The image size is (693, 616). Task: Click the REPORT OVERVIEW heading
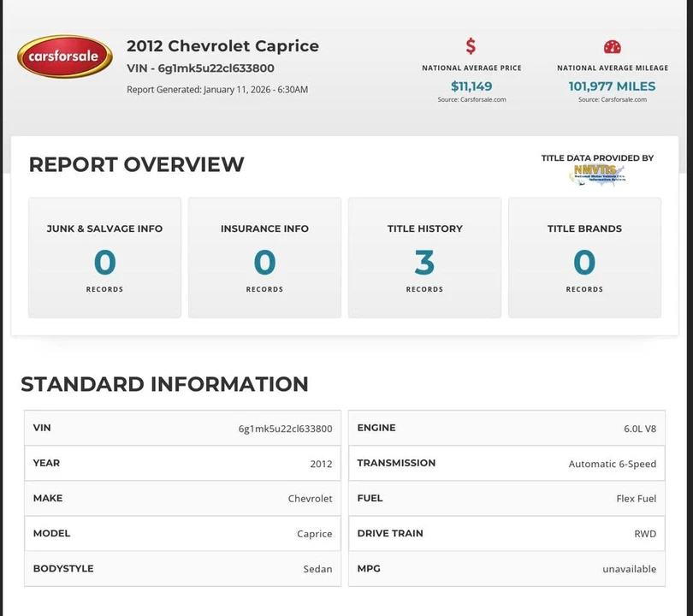point(137,164)
